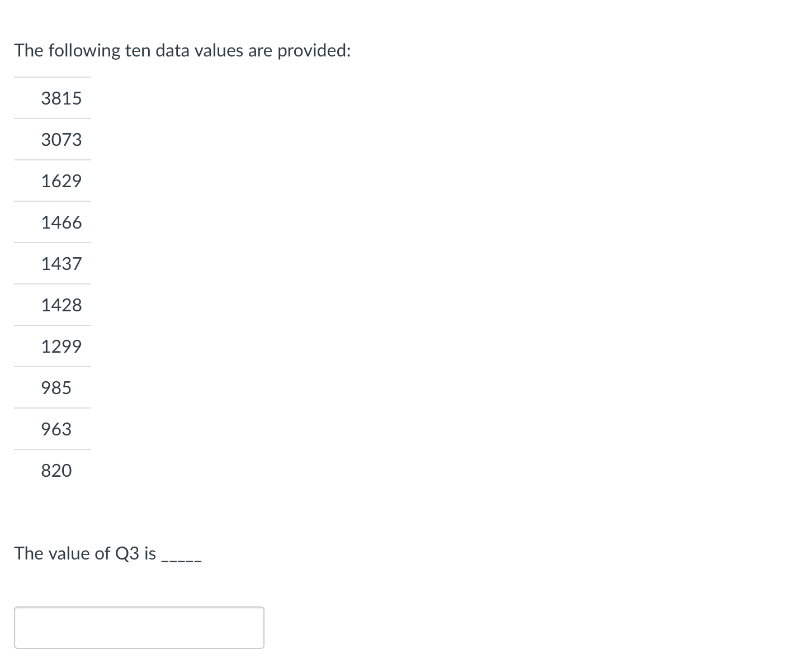Select the data value 1437
The height and width of the screenshot is (664, 812).
click(62, 264)
